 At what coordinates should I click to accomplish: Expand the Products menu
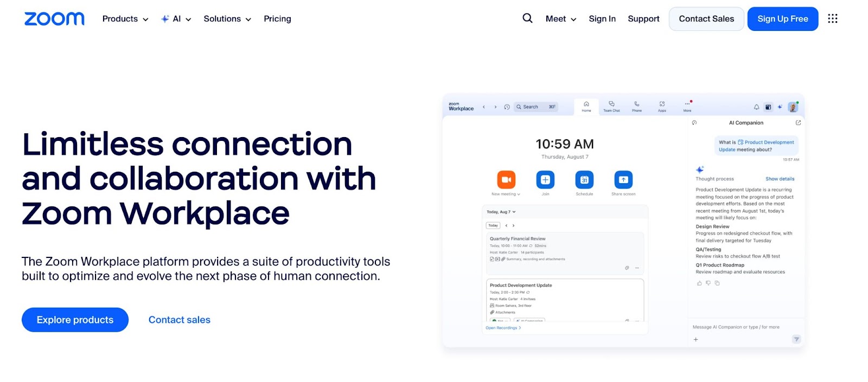[x=125, y=19]
